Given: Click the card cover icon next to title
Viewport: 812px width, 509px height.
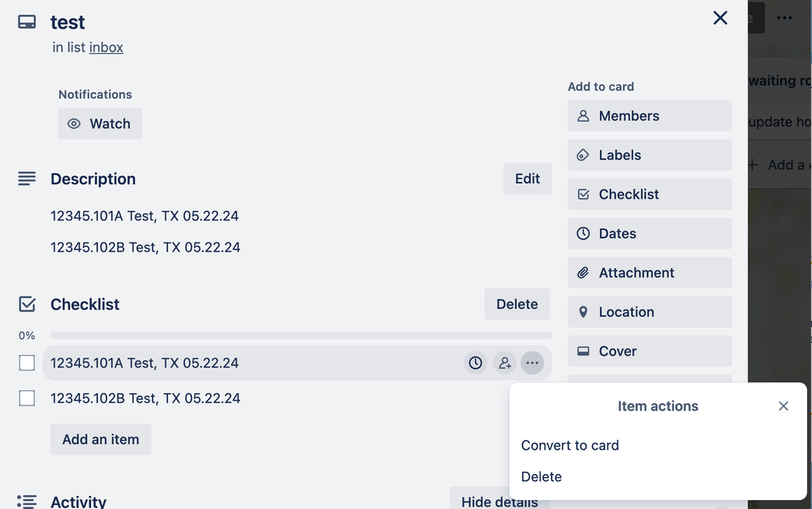Looking at the screenshot, I should pyautogui.click(x=27, y=21).
